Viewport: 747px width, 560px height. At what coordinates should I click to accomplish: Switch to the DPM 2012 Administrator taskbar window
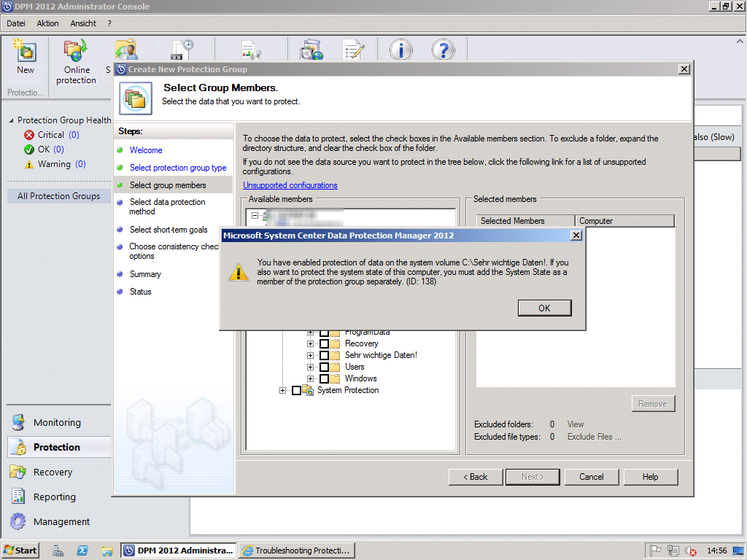coord(178,551)
